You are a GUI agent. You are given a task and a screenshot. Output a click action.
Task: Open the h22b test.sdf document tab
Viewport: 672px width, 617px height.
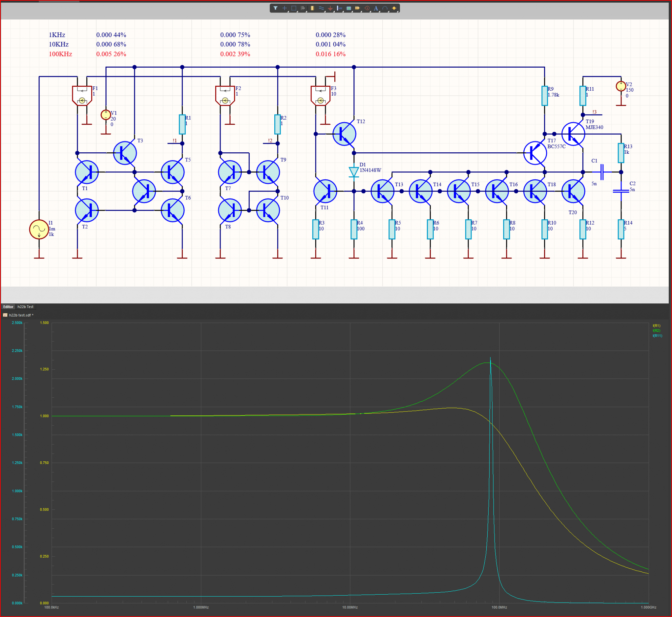coord(21,315)
